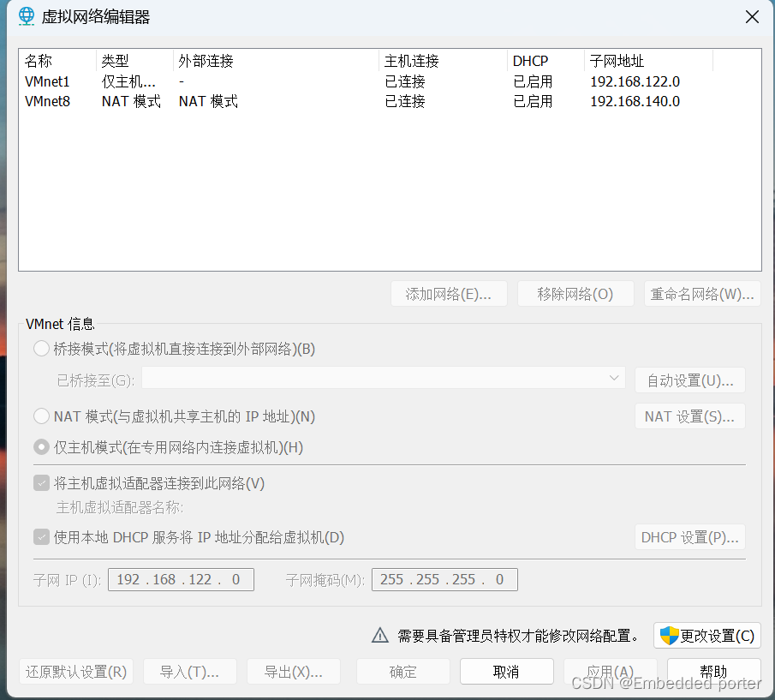Click the 子网掩码 input field
The height and width of the screenshot is (700, 775).
pos(444,579)
